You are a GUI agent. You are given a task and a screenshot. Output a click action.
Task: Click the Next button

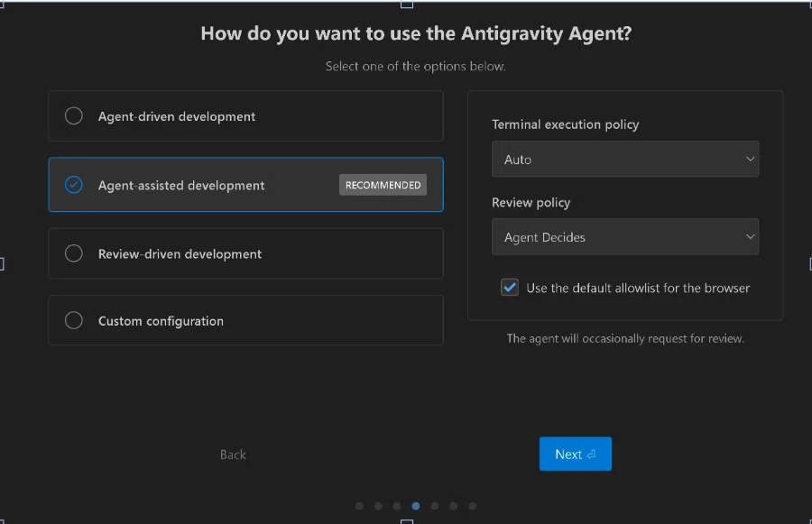[x=576, y=454]
